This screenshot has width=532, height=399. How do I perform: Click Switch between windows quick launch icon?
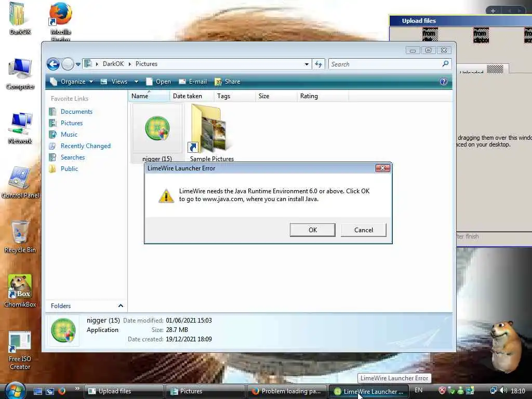50,391
